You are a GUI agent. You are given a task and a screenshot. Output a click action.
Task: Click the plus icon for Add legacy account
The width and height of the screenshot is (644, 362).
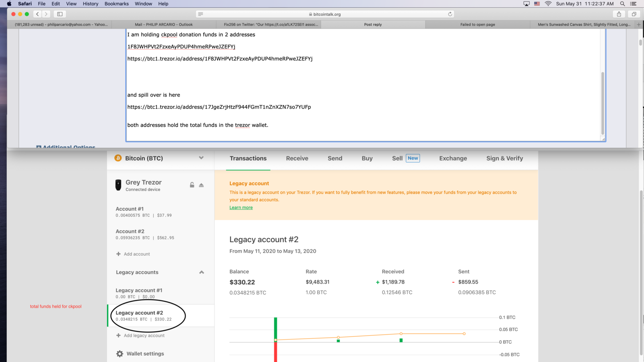tap(118, 335)
